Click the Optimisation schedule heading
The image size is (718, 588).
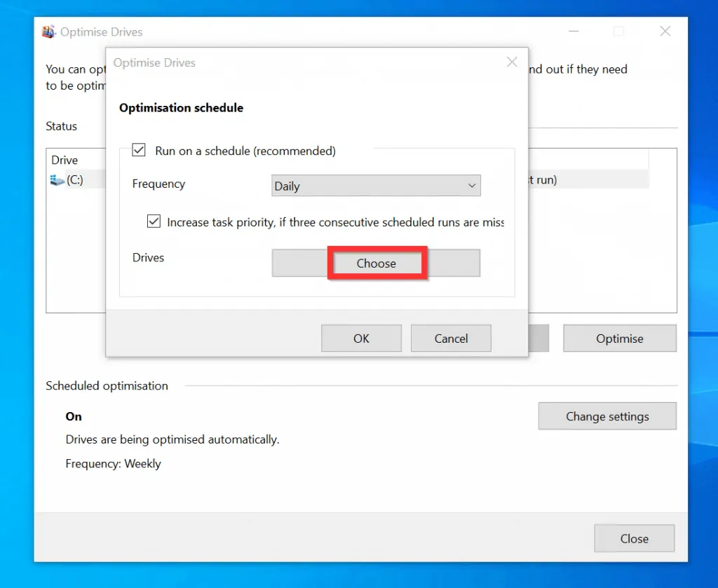181,107
